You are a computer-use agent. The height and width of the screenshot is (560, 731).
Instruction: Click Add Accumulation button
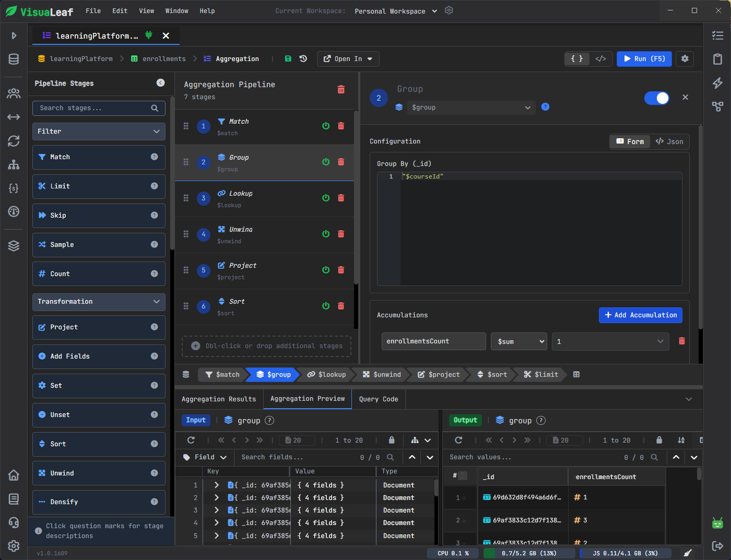(641, 315)
